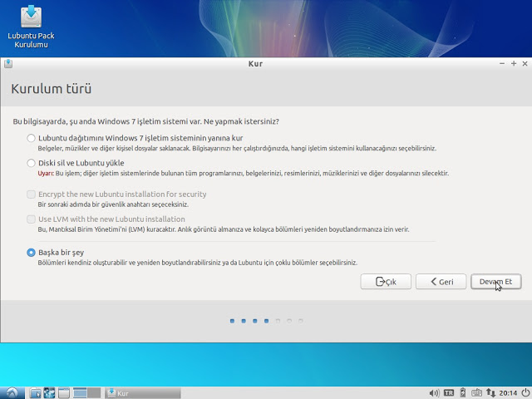Click the 20:14 clock on the panel
The width and height of the screenshot is (532, 399).
[507, 392]
